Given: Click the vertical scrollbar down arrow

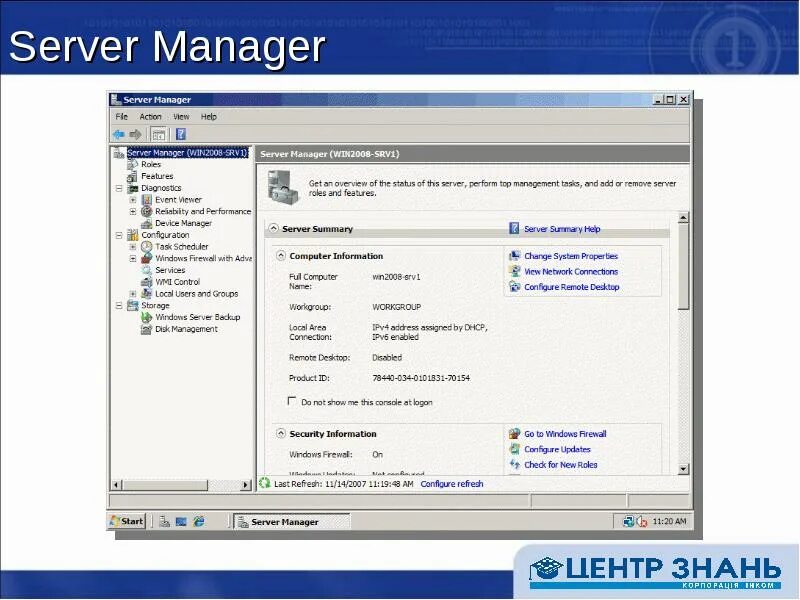Looking at the screenshot, I should 684,468.
